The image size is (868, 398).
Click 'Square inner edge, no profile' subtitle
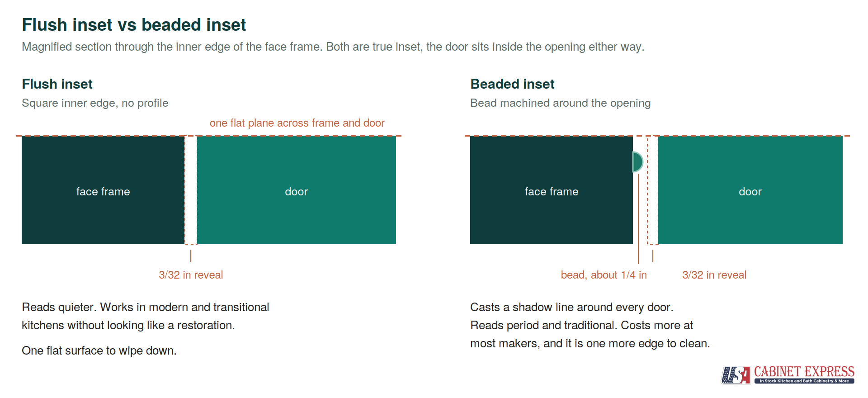coord(95,103)
